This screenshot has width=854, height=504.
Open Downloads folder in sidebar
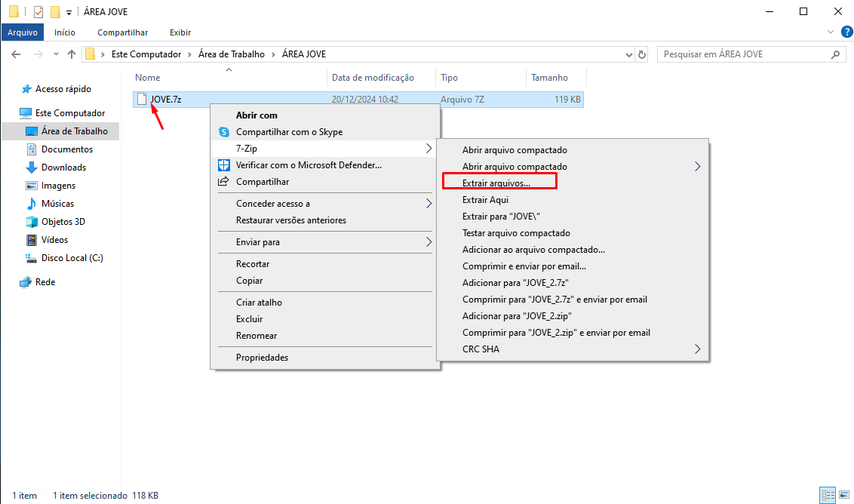[x=63, y=167]
